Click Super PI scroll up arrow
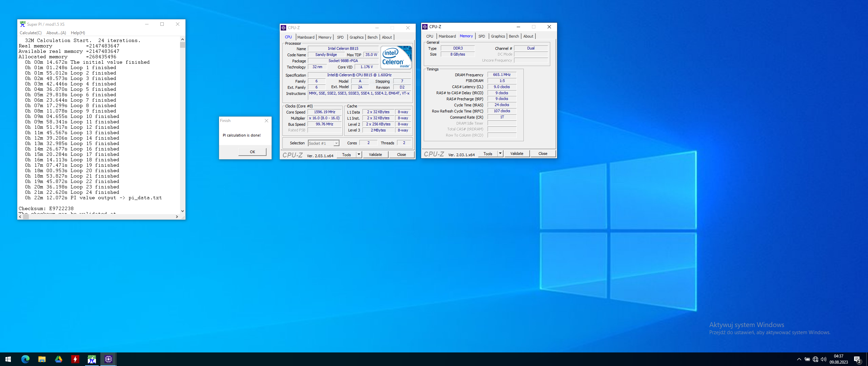The height and width of the screenshot is (366, 868). (182, 39)
